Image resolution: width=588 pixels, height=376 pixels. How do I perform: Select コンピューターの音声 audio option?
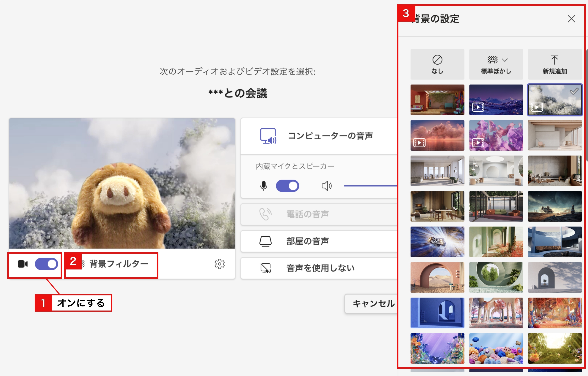(319, 136)
